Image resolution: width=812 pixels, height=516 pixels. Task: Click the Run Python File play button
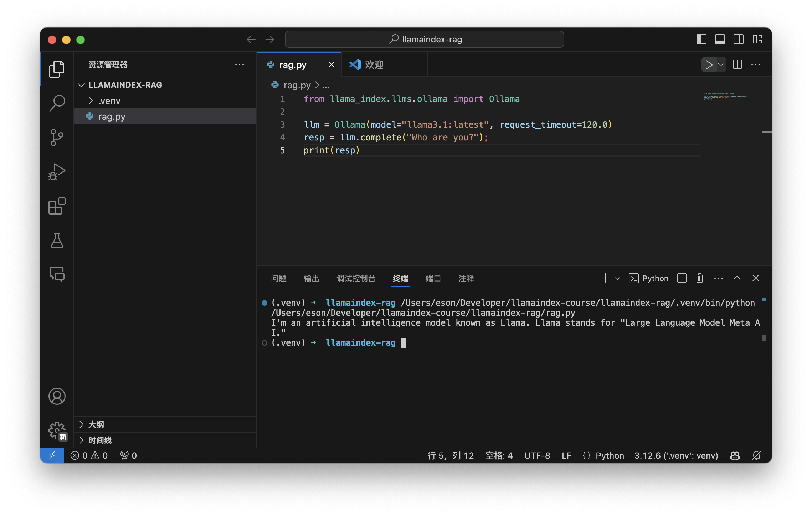(x=709, y=65)
